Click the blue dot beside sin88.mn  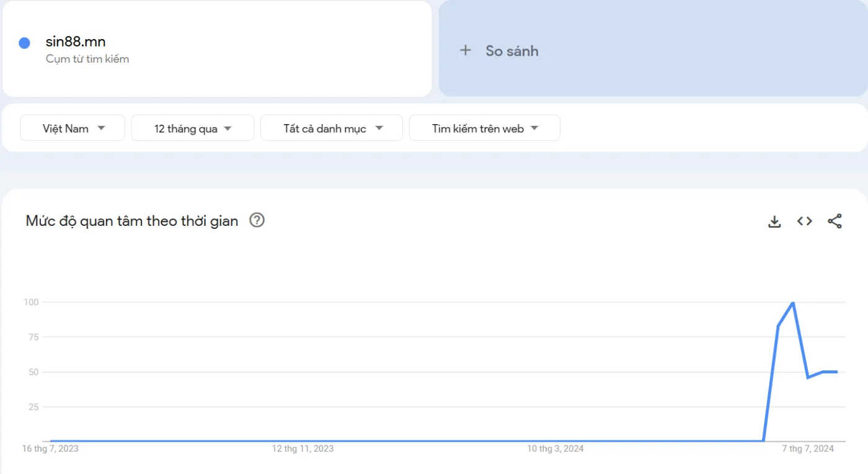[x=24, y=43]
